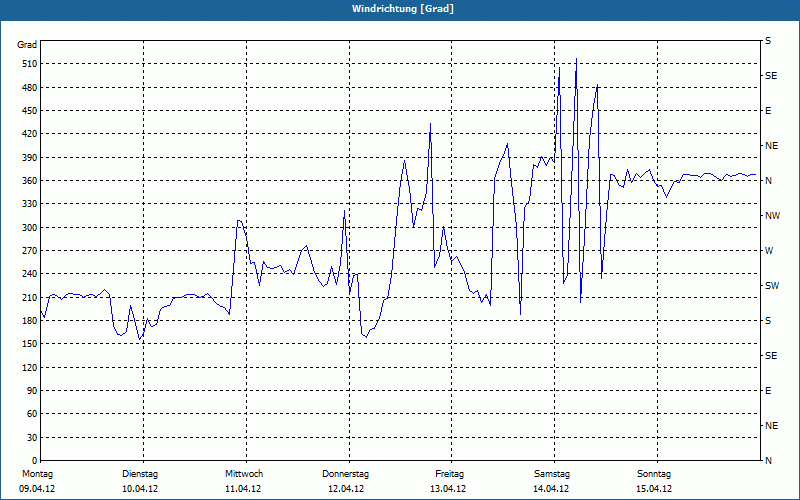Click the 30 degree axis label

[x=32, y=437]
